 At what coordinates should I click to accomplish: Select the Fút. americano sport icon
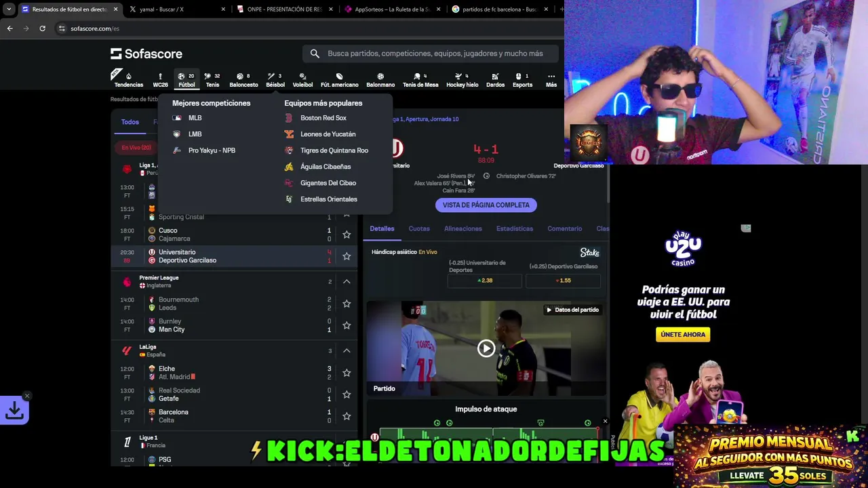[x=339, y=80]
